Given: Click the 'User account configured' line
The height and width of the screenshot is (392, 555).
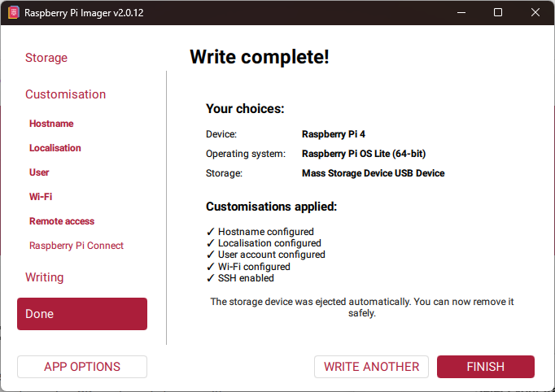Looking at the screenshot, I should tap(266, 255).
